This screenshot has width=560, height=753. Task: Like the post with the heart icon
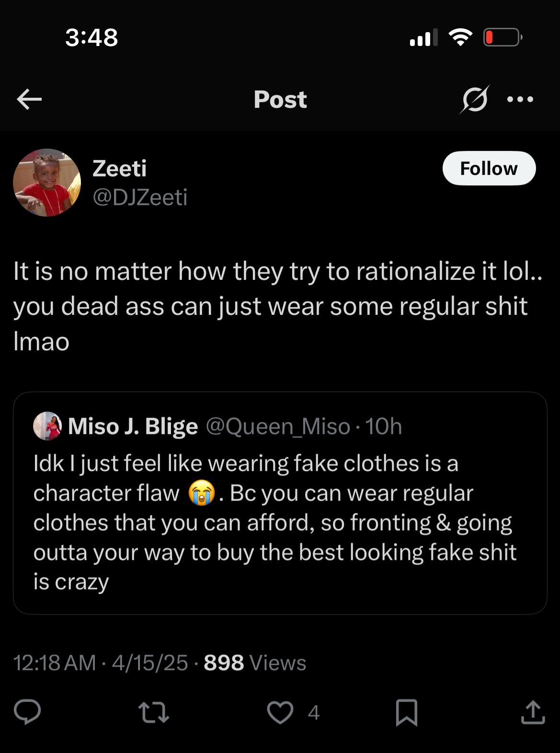tap(280, 712)
